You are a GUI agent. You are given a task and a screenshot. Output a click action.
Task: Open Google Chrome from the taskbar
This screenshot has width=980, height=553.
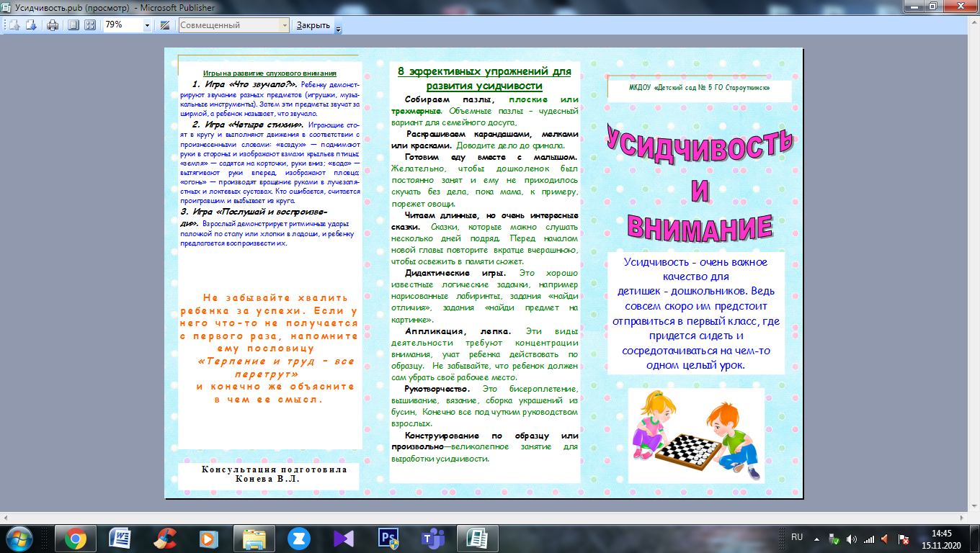click(76, 538)
